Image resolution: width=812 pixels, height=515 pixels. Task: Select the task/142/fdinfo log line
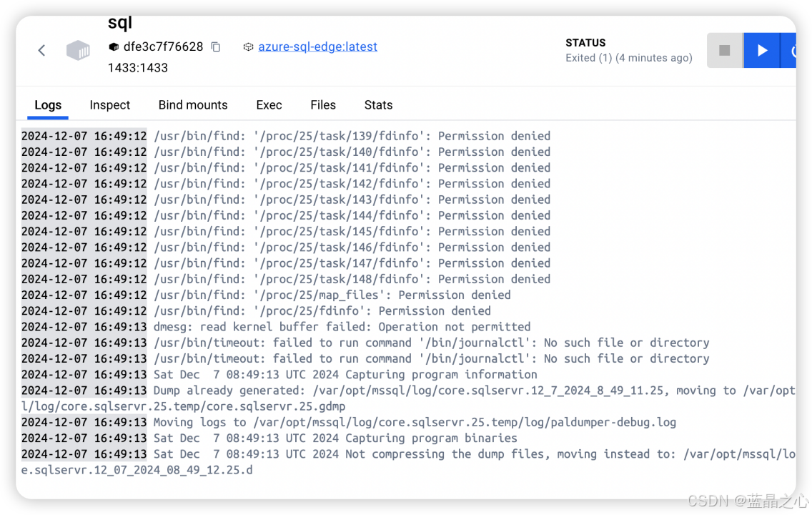(286, 184)
